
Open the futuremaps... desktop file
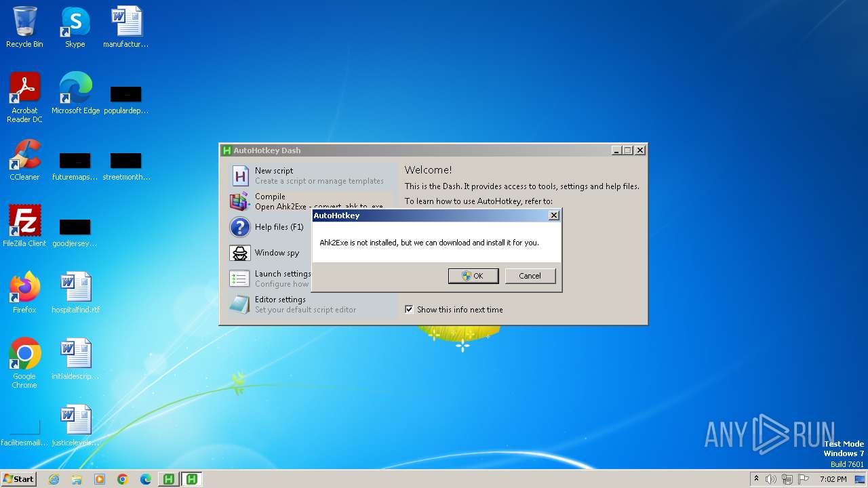75,165
